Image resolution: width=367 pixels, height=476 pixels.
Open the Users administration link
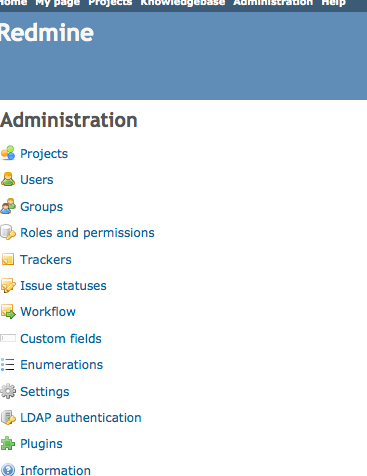pos(37,180)
